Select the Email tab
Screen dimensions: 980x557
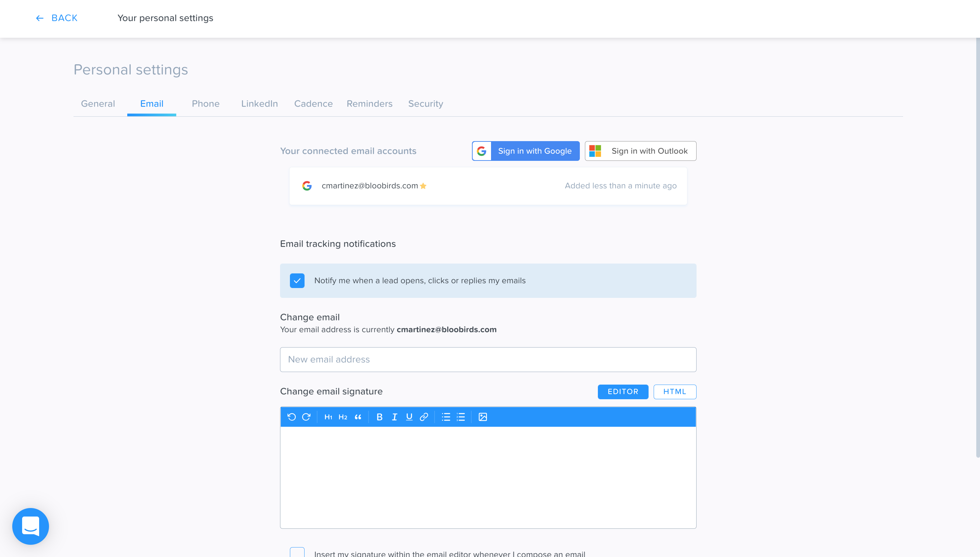click(x=152, y=104)
